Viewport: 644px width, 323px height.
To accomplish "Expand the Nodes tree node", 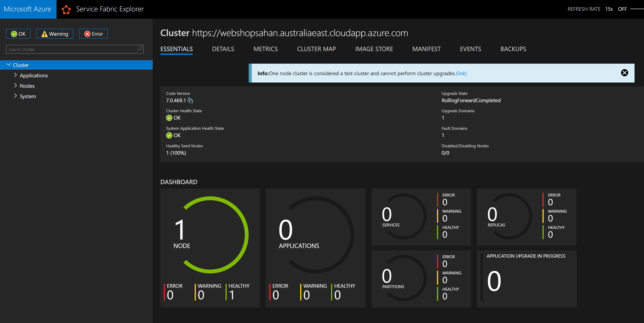I will 15,86.
